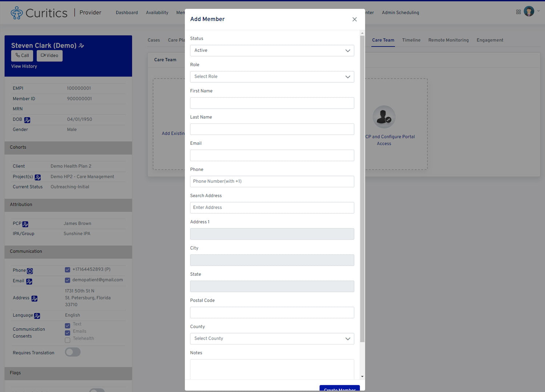
Task: Click the Last Name input field
Action: pos(272,129)
